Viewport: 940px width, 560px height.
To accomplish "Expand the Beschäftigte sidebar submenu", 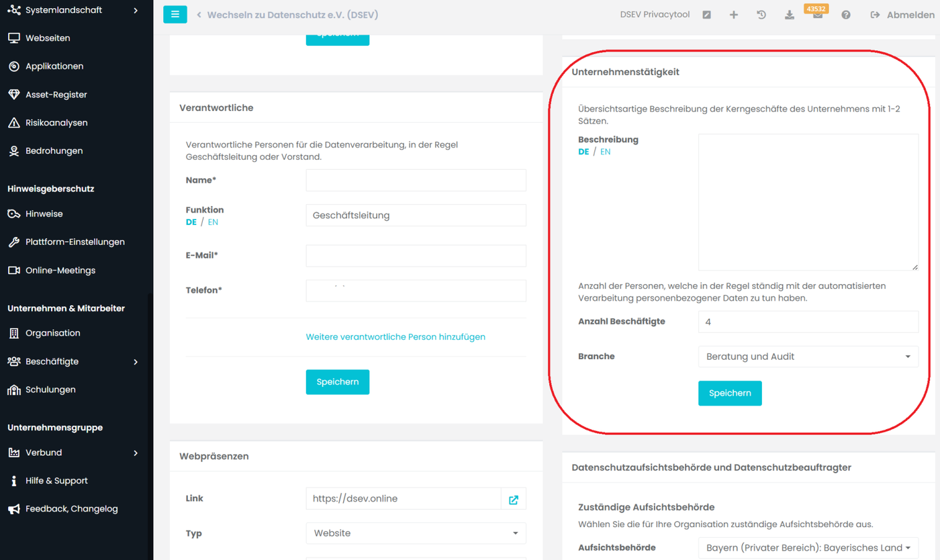I will coord(136,361).
